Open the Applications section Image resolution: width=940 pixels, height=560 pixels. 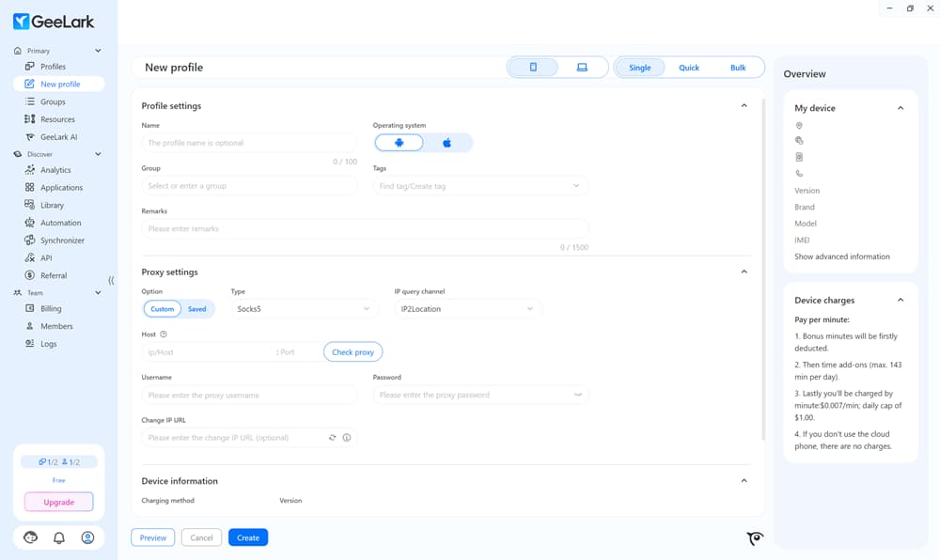62,187
